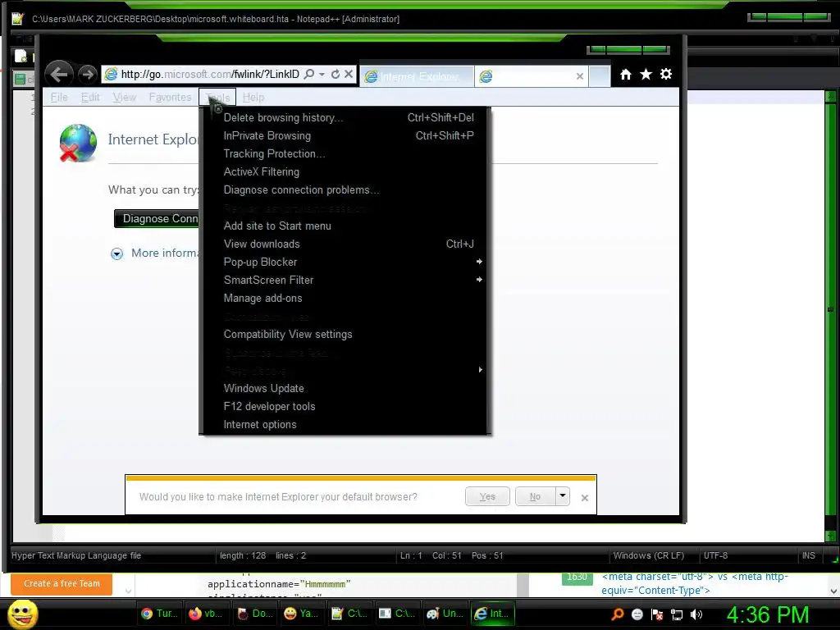This screenshot has height=630, width=840.
Task: Click Yes on default browser prompt
Action: 487,496
